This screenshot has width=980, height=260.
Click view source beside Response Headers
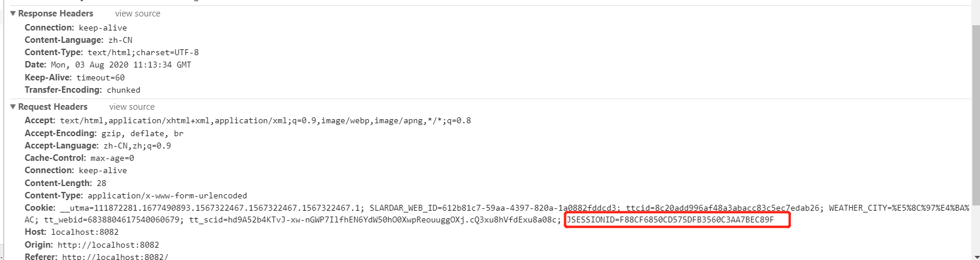click(137, 13)
